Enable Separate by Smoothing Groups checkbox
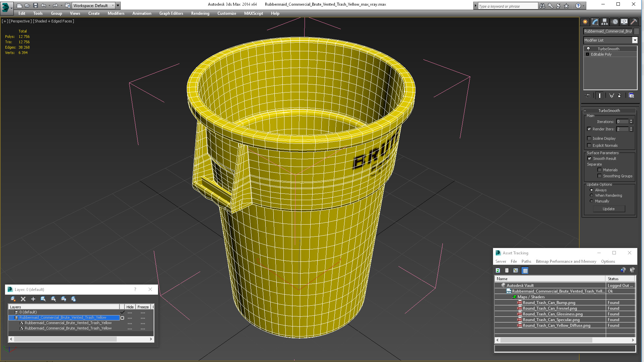The image size is (644, 362). pyautogui.click(x=599, y=176)
